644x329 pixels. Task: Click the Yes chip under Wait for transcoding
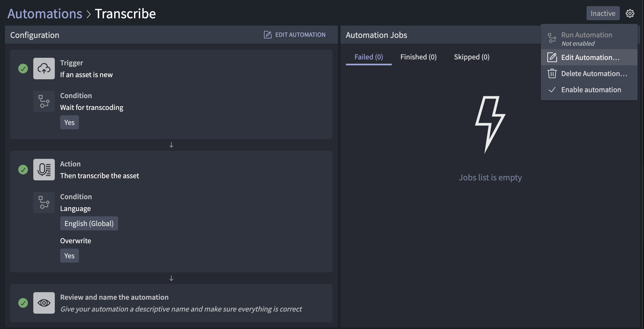tap(70, 122)
